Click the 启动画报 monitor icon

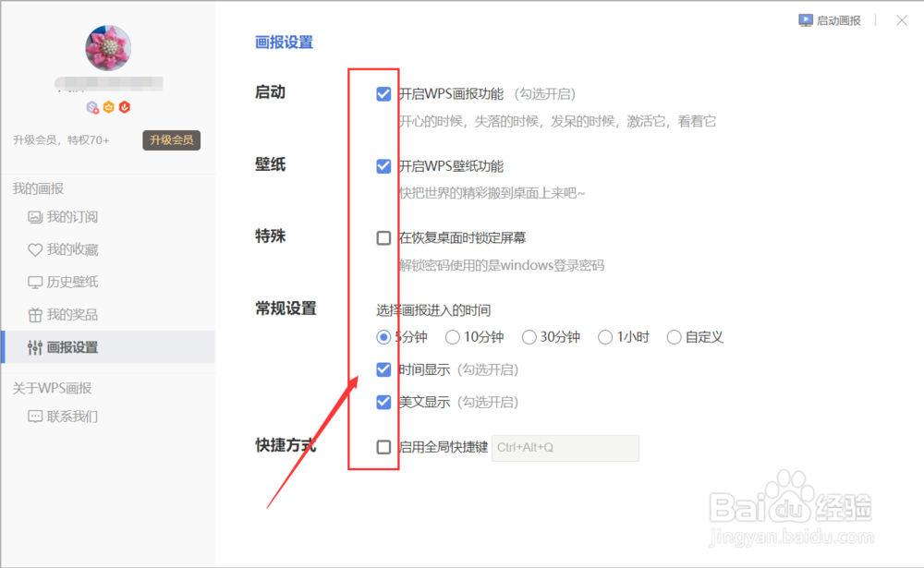point(806,20)
